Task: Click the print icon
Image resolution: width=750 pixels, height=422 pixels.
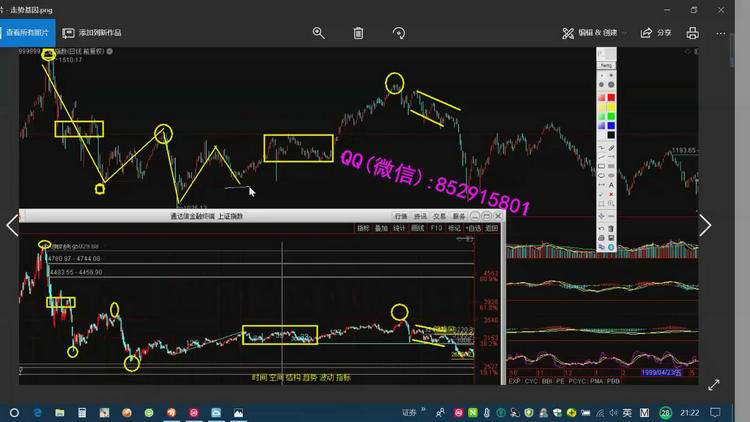Action: (x=692, y=32)
